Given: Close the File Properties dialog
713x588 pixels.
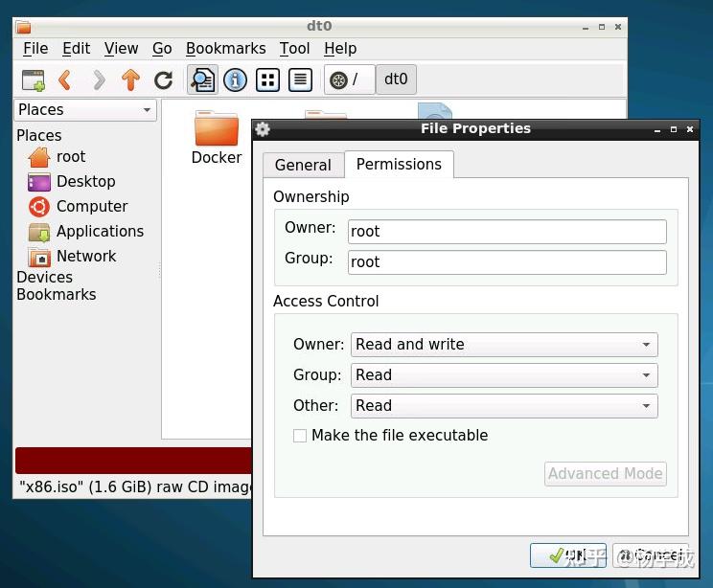Looking at the screenshot, I should click(690, 129).
